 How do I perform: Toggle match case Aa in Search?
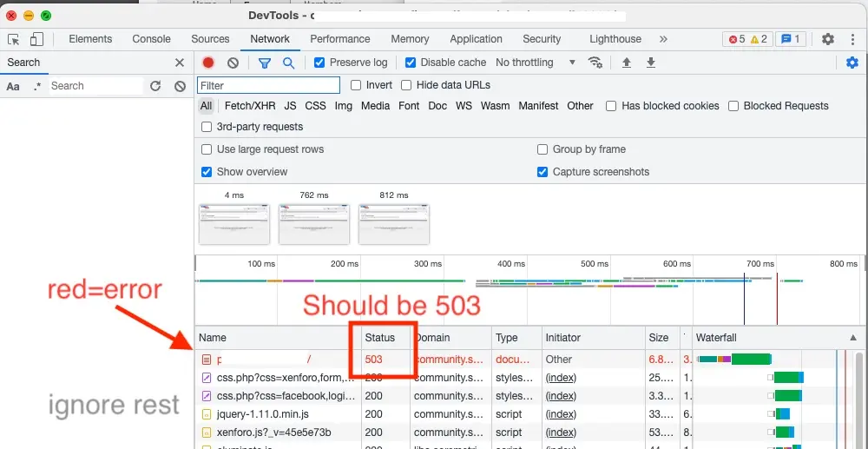(13, 86)
